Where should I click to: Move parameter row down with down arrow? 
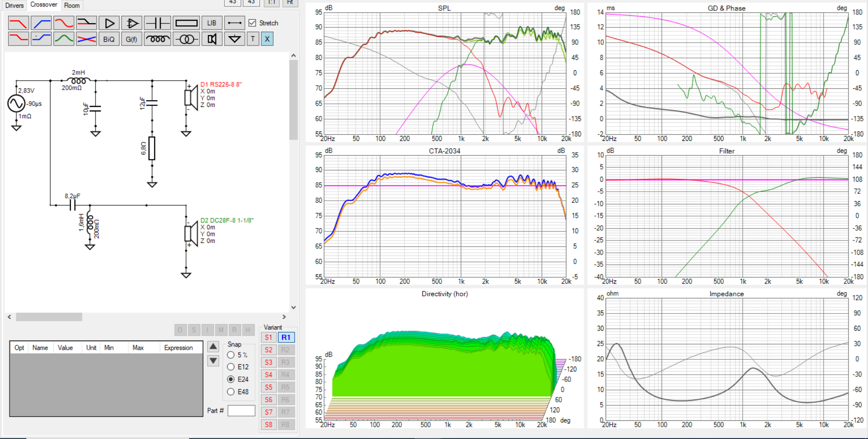point(213,361)
